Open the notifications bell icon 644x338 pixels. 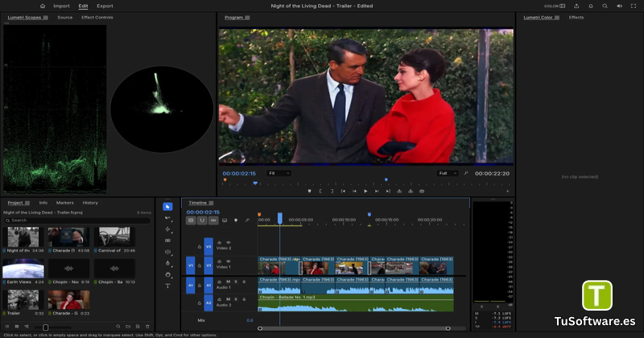click(591, 6)
